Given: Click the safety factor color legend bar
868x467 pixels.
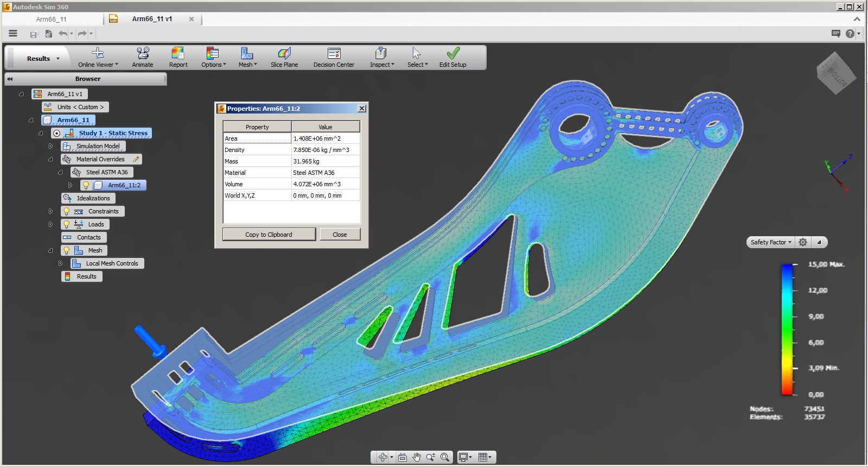Looking at the screenshot, I should coord(787,329).
